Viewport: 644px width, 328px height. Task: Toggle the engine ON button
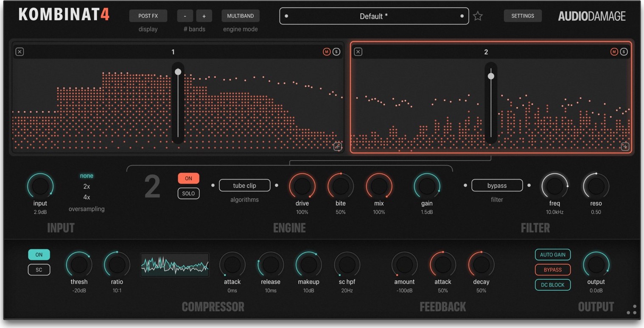point(188,178)
